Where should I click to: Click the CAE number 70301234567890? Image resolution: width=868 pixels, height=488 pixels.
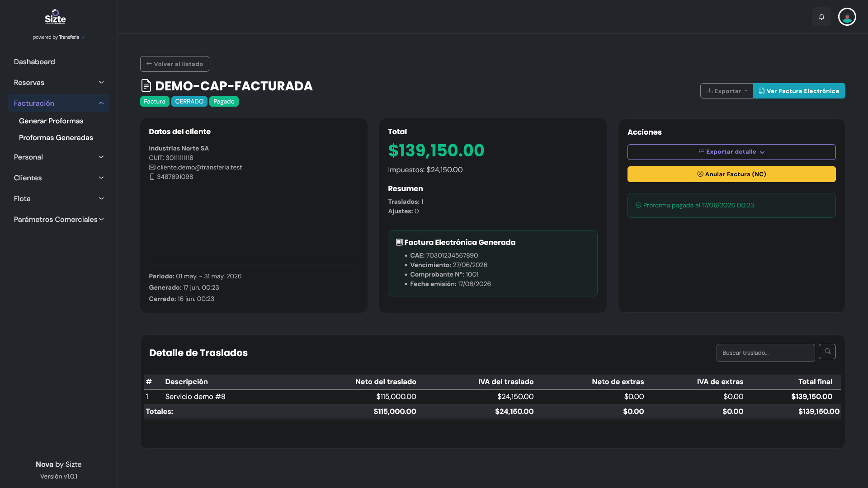452,255
